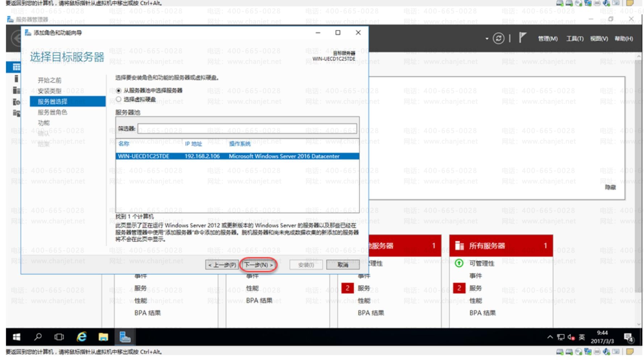Click the volume icon in system tray

coord(571,337)
